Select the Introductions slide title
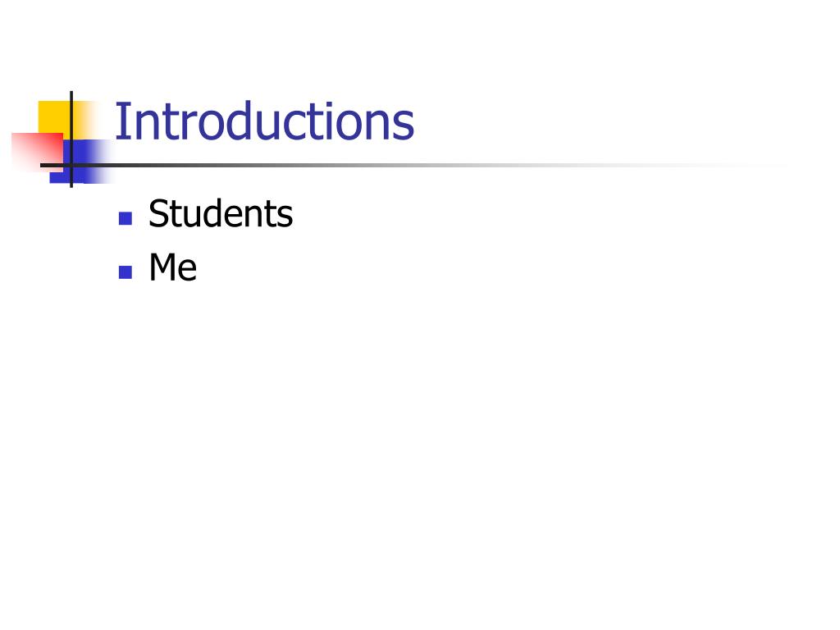 [264, 121]
